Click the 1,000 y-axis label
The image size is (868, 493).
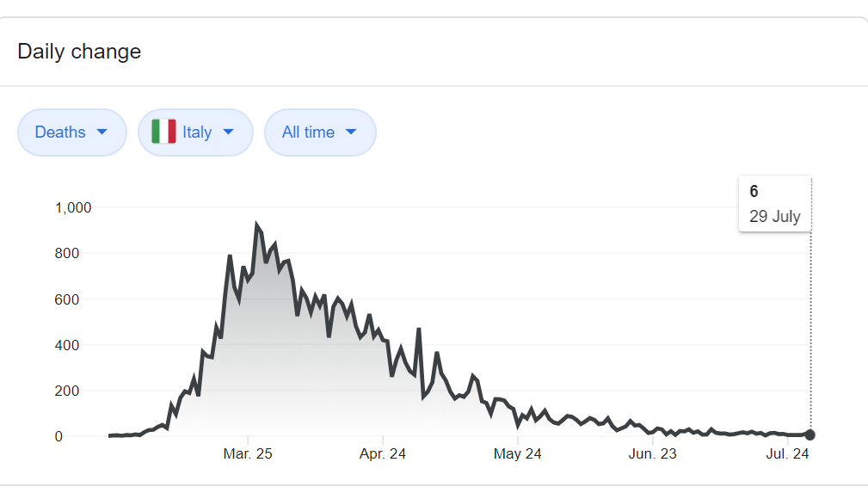73,207
